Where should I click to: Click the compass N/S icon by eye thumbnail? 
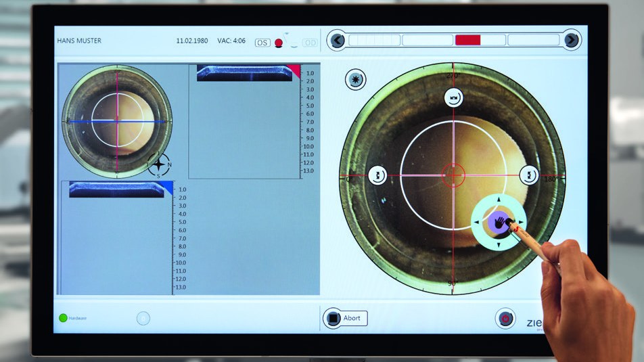(159, 165)
